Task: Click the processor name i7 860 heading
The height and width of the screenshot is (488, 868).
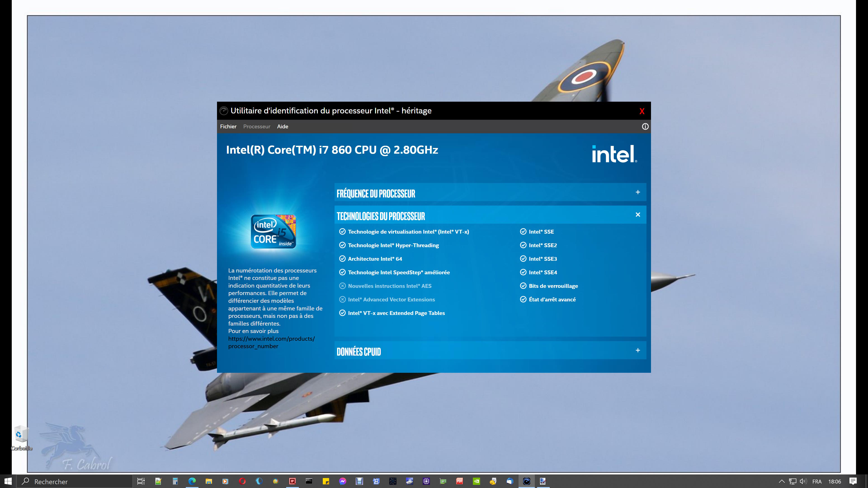Action: (332, 150)
